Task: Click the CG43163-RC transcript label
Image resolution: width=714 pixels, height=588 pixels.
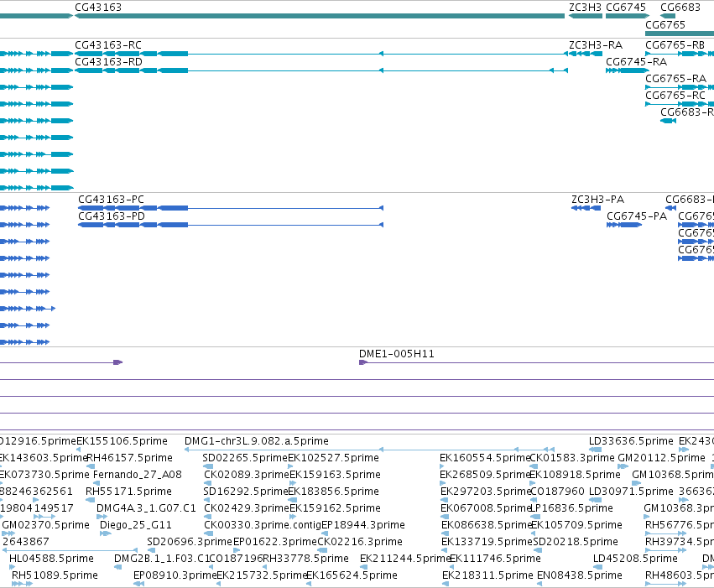Action: 108,45
